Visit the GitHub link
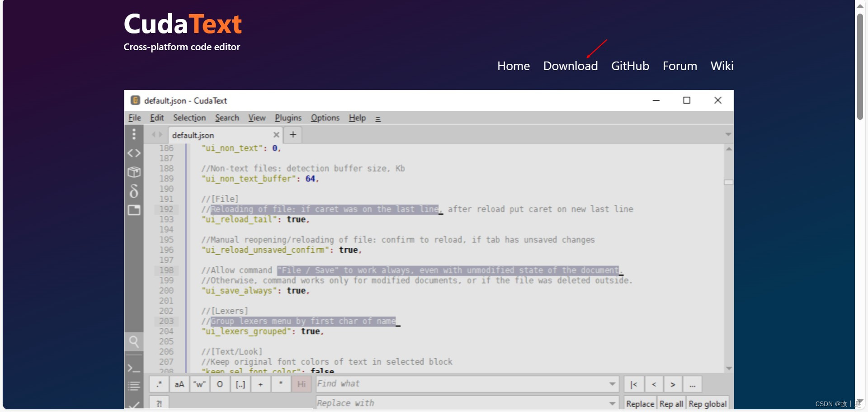868x412 pixels. (630, 66)
